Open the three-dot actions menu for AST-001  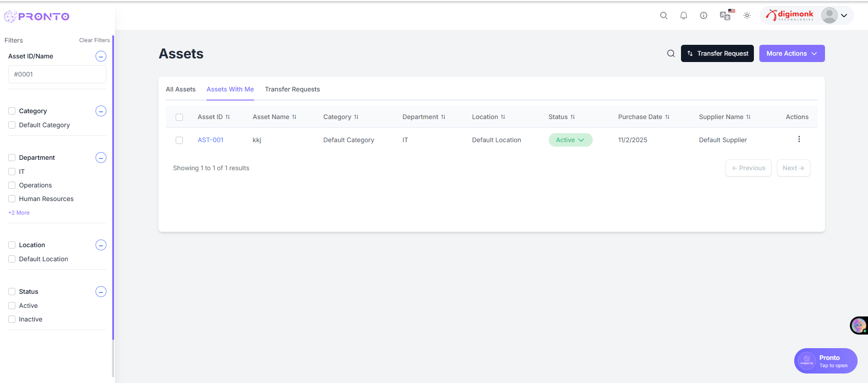tap(799, 139)
